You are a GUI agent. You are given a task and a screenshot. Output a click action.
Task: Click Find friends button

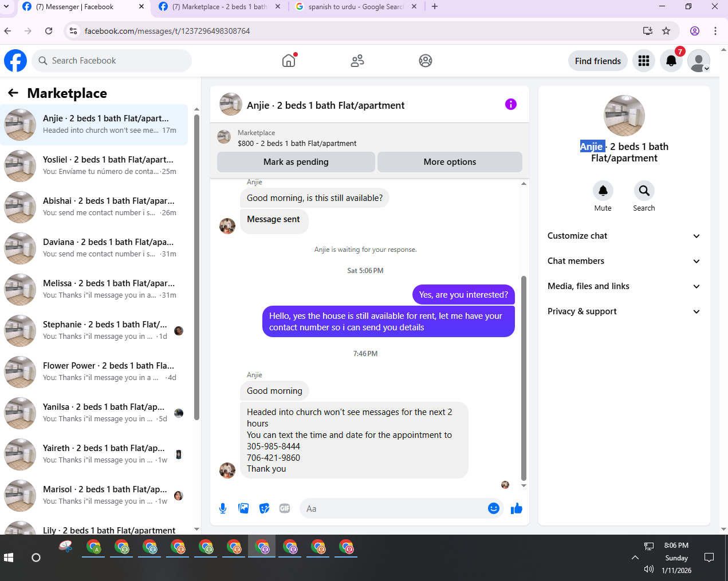[598, 61]
